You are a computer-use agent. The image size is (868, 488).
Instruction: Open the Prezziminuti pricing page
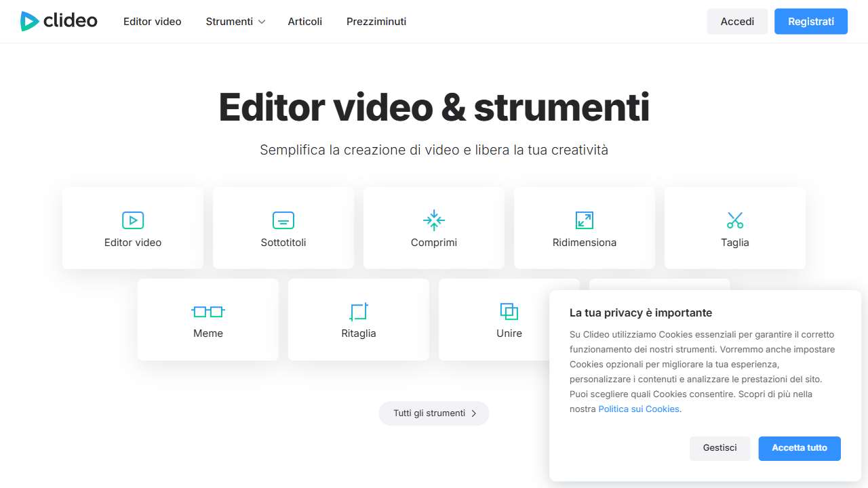point(376,22)
